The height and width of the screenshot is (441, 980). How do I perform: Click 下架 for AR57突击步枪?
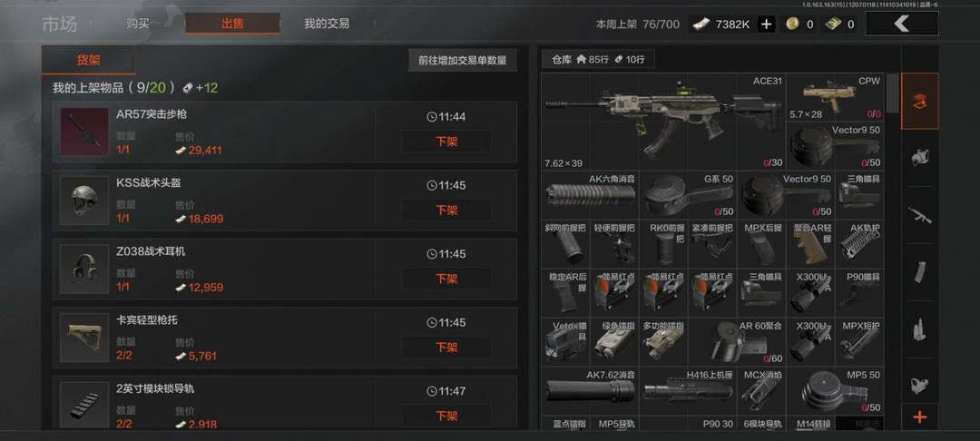pos(446,142)
